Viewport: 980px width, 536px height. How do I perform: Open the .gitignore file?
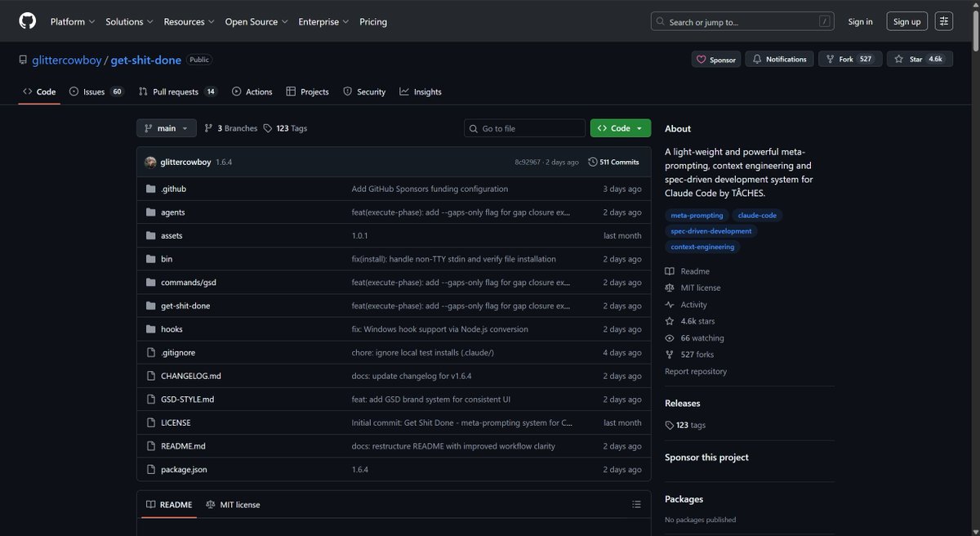[x=178, y=353]
